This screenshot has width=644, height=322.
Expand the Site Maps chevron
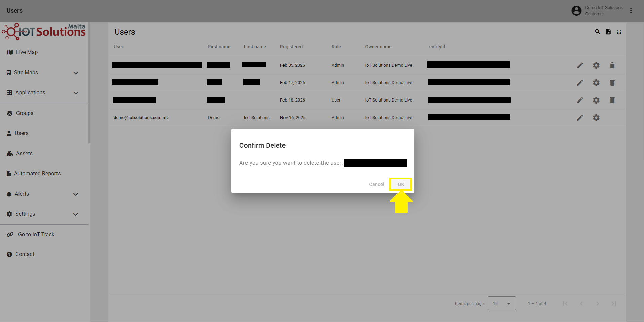[76, 73]
